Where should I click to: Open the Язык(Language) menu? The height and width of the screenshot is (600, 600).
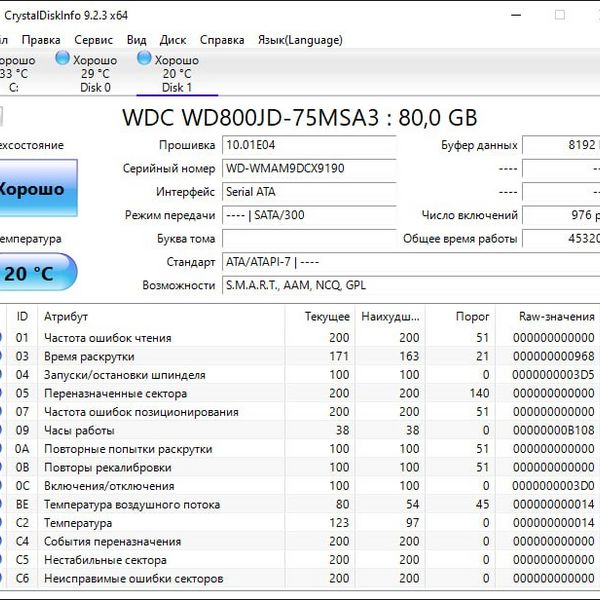pyautogui.click(x=300, y=40)
